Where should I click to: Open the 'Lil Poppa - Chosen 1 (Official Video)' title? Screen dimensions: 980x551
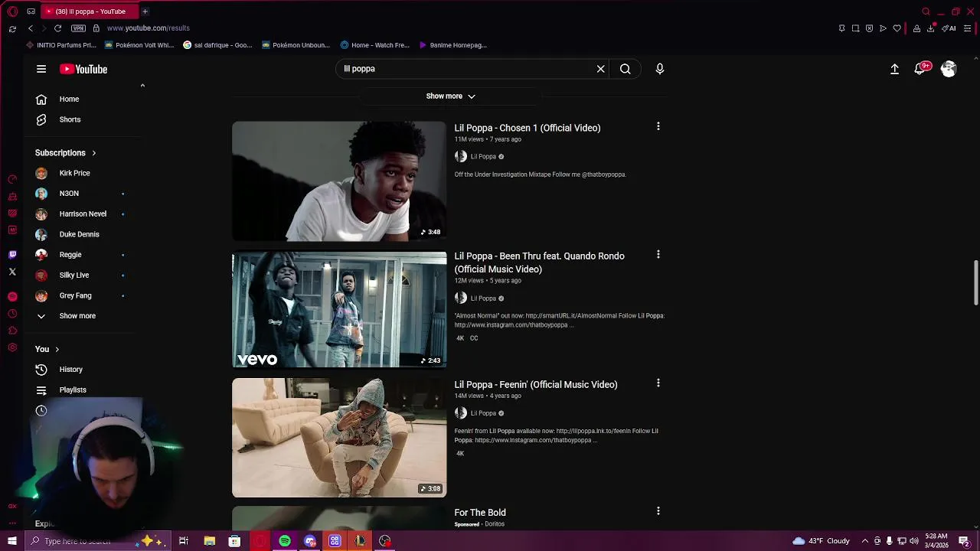(528, 128)
